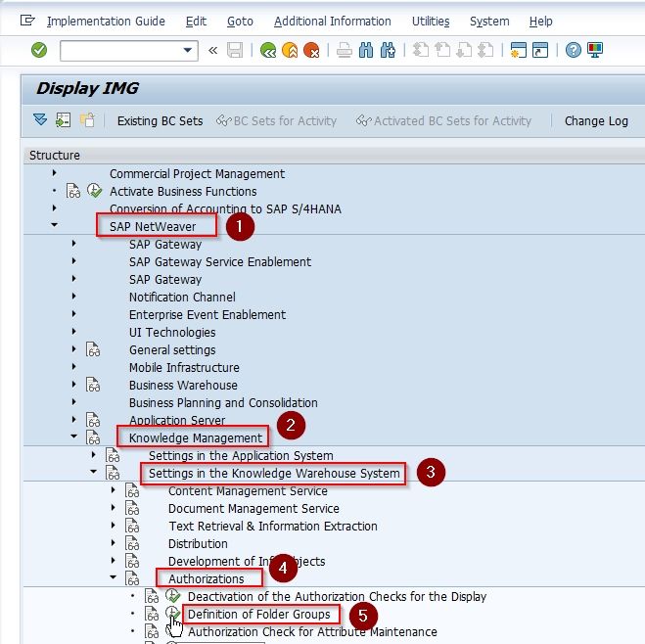
Task: Click the green Back icon
Action: coord(268,50)
